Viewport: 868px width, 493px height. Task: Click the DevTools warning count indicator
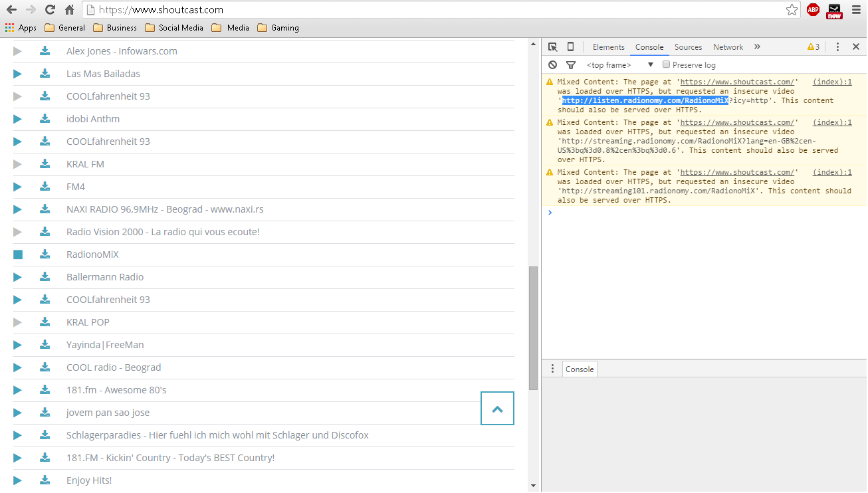point(814,47)
